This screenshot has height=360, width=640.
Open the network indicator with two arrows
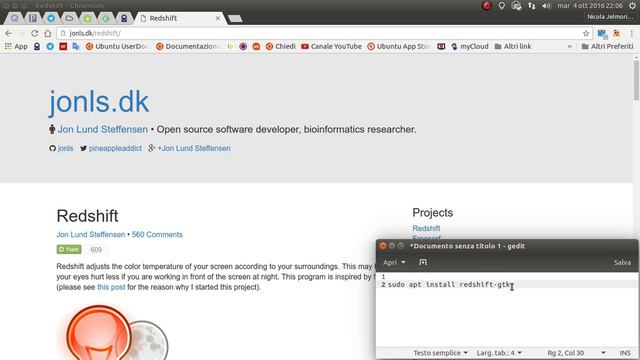[531, 6]
